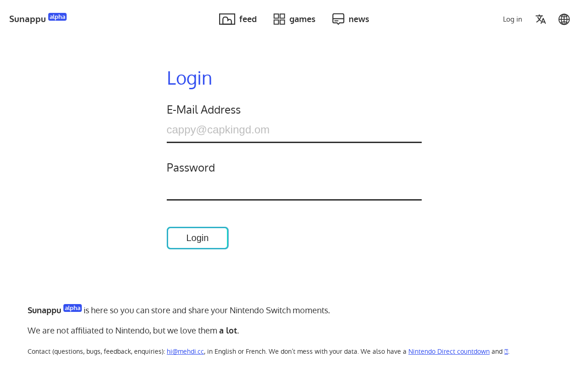Open the news menu label
Screen dimensions: 588x368
tap(359, 19)
